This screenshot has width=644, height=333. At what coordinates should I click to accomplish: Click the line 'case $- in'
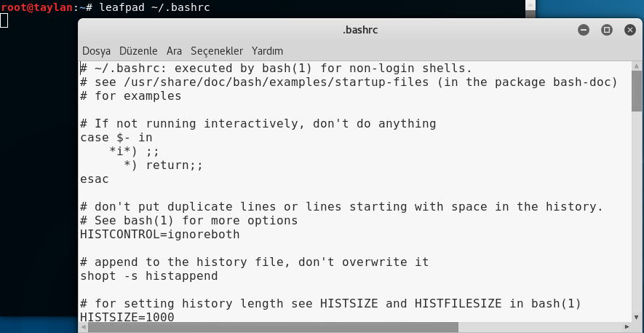(x=116, y=138)
